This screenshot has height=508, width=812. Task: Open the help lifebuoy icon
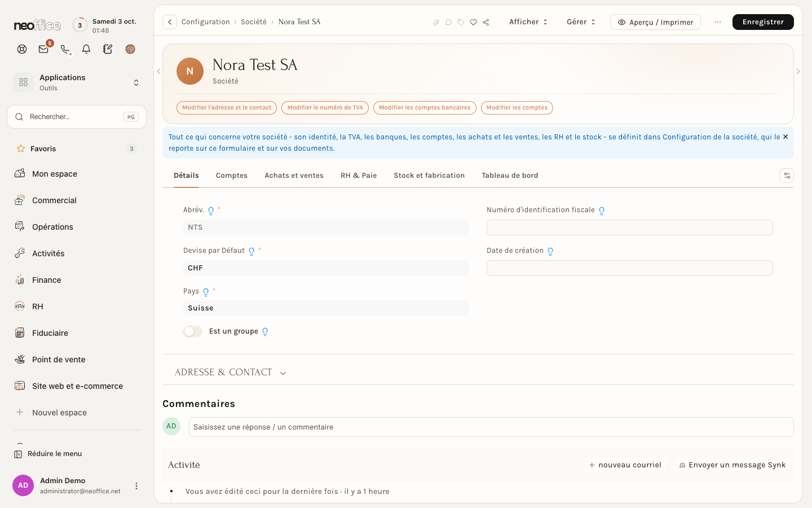22,49
